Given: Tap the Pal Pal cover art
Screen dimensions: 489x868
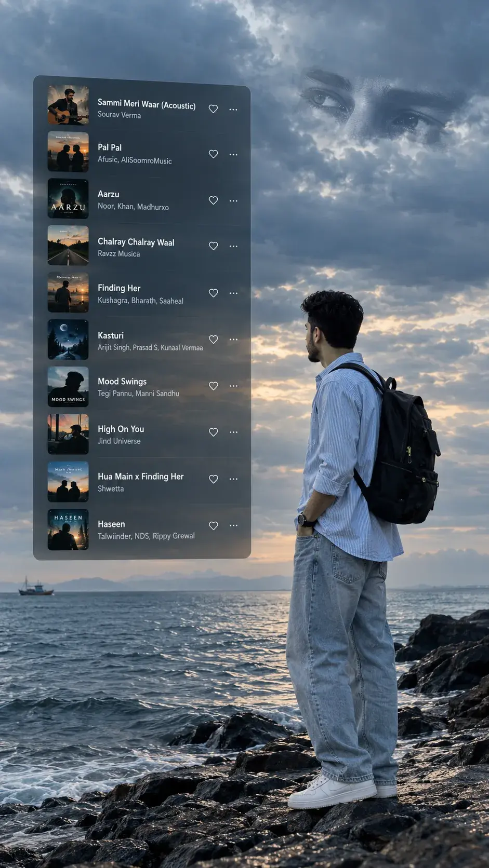Looking at the screenshot, I should click(68, 152).
